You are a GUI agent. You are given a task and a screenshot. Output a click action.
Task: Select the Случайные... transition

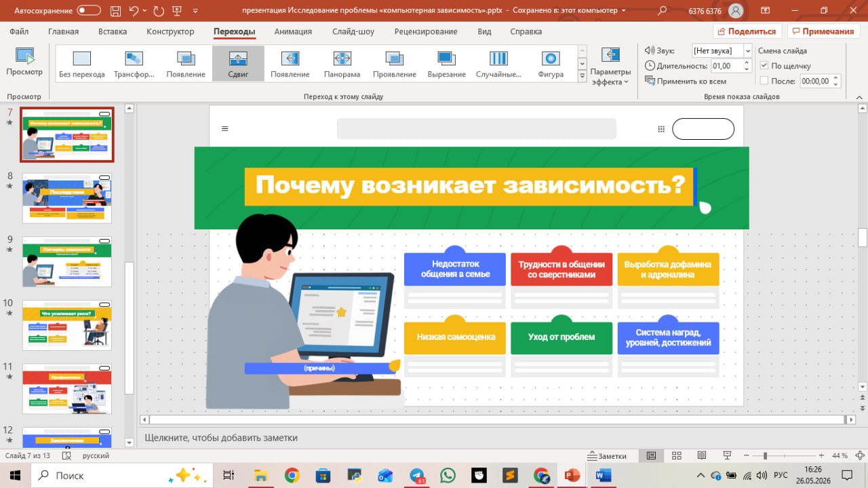click(x=498, y=64)
